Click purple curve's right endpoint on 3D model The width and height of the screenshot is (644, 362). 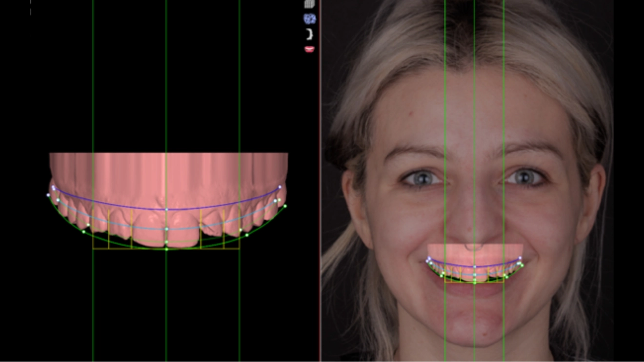pyautogui.click(x=280, y=187)
